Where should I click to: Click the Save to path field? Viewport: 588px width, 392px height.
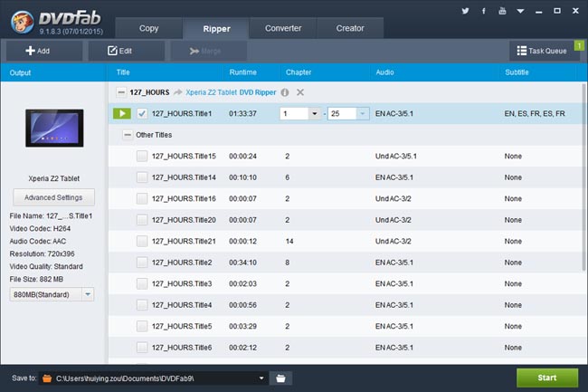154,378
